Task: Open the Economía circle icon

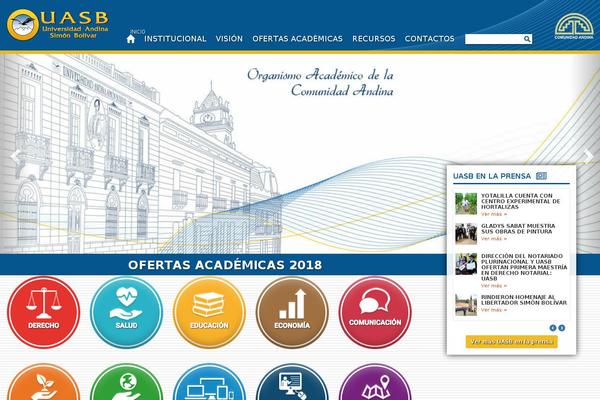Action: click(292, 312)
